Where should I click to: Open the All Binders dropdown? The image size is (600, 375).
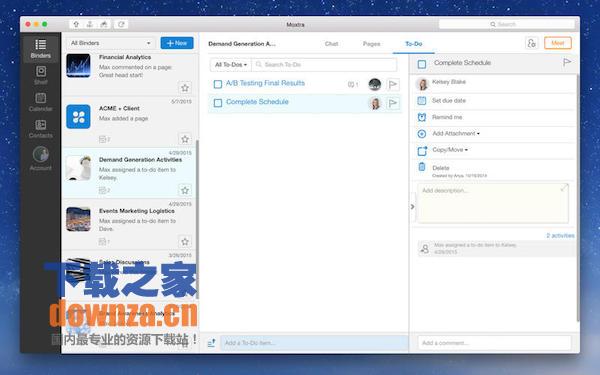coord(111,43)
